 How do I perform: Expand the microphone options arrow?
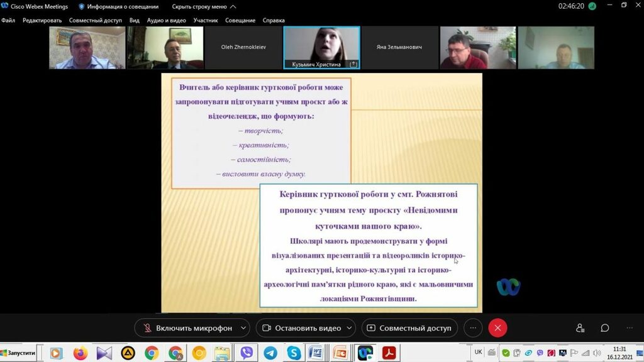(244, 328)
